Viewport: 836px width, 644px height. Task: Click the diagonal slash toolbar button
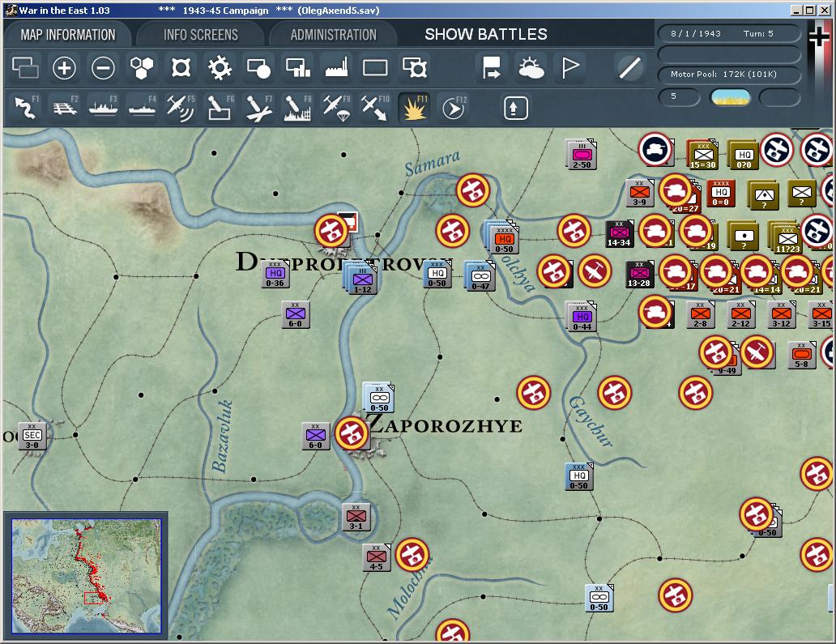(x=629, y=68)
